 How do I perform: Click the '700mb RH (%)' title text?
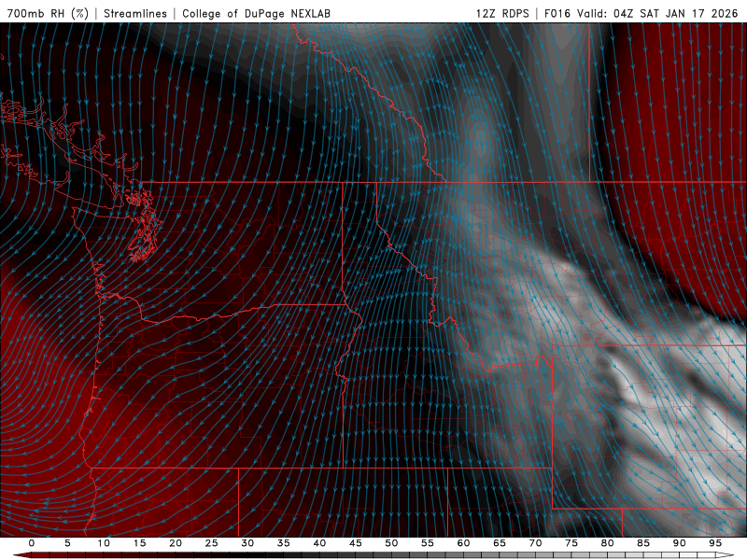click(x=48, y=13)
